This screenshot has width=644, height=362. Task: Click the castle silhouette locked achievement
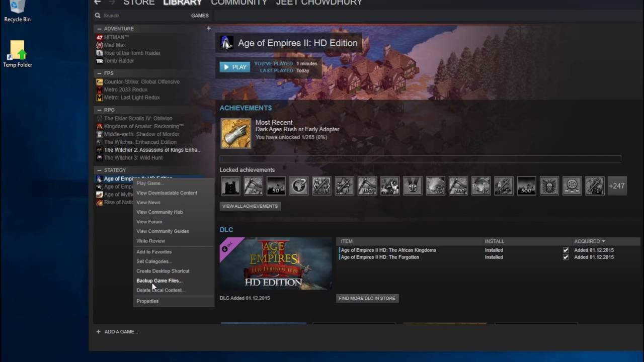(230, 186)
